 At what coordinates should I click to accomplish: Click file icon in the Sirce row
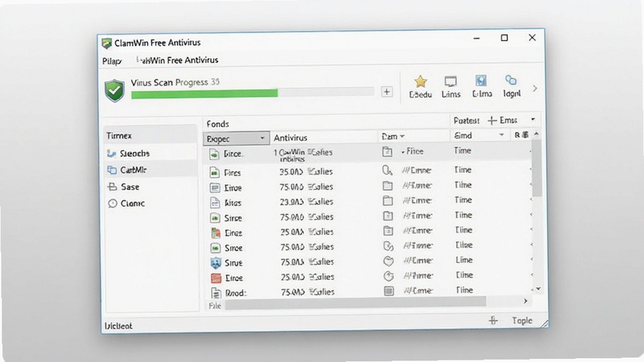click(x=215, y=217)
